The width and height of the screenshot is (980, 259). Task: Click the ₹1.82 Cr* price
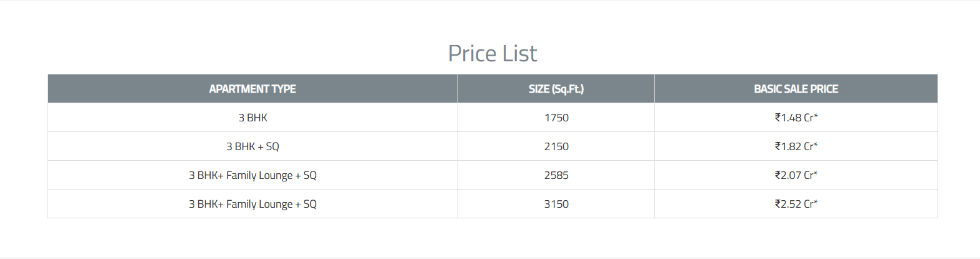[796, 146]
